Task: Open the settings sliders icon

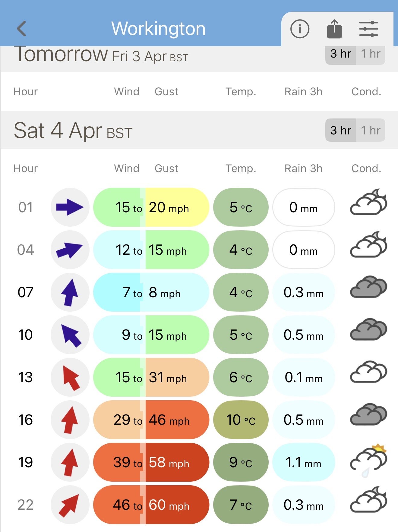Action: (368, 29)
